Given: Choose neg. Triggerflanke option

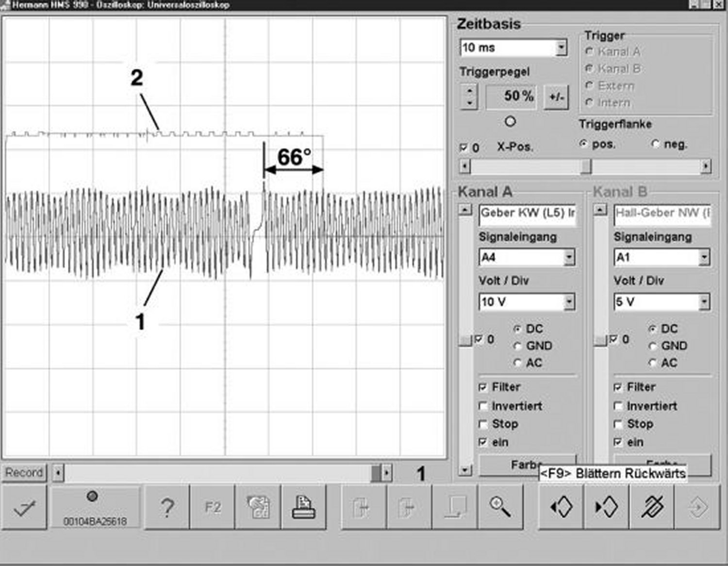Looking at the screenshot, I should pos(656,144).
